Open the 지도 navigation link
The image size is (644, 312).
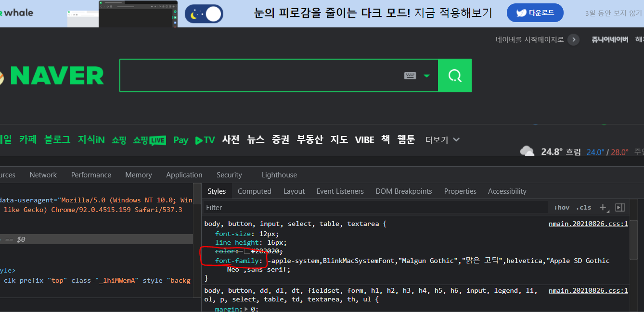pos(339,139)
